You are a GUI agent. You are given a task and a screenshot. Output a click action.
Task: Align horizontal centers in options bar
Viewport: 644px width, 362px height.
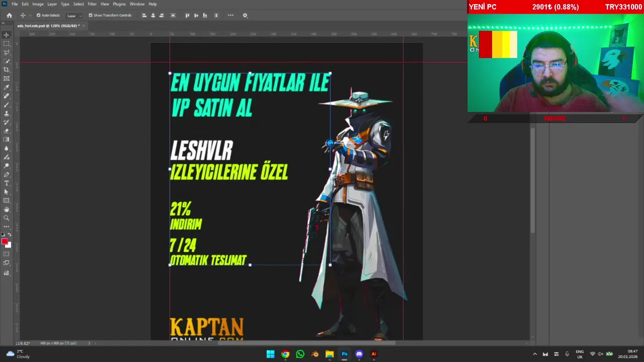(153, 15)
